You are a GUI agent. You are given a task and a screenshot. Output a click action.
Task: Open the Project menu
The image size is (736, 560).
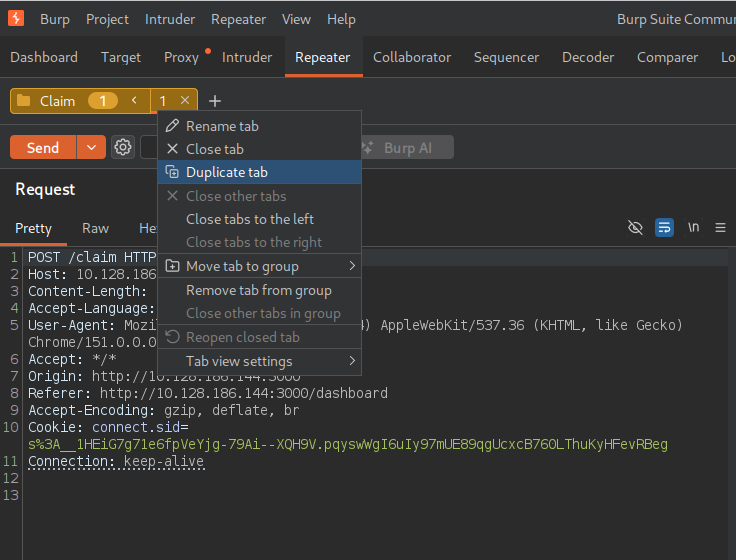tap(107, 19)
